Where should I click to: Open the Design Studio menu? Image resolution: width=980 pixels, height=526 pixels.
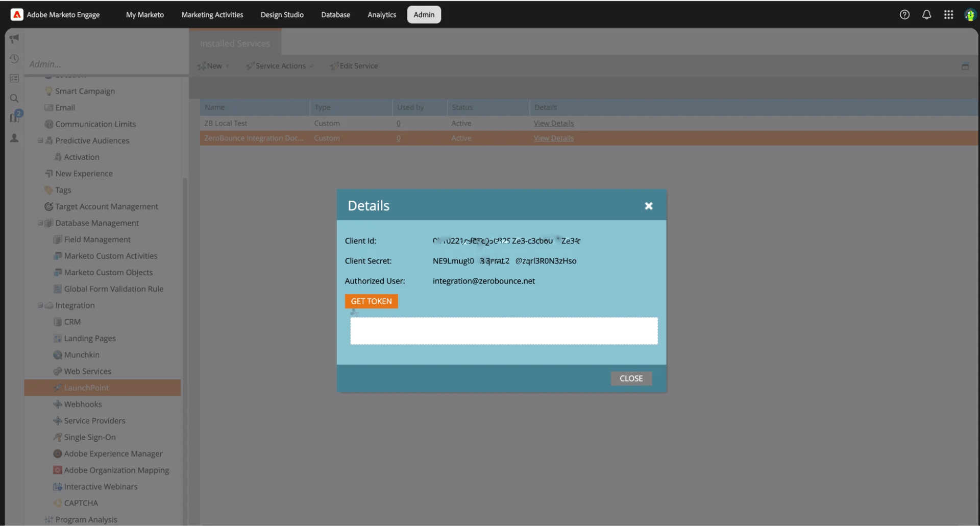pyautogui.click(x=282, y=15)
